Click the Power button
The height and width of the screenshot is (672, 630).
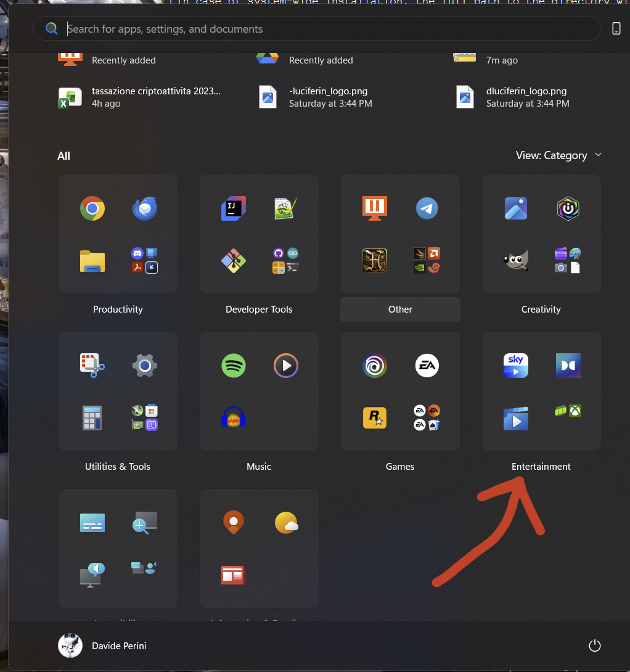(594, 645)
